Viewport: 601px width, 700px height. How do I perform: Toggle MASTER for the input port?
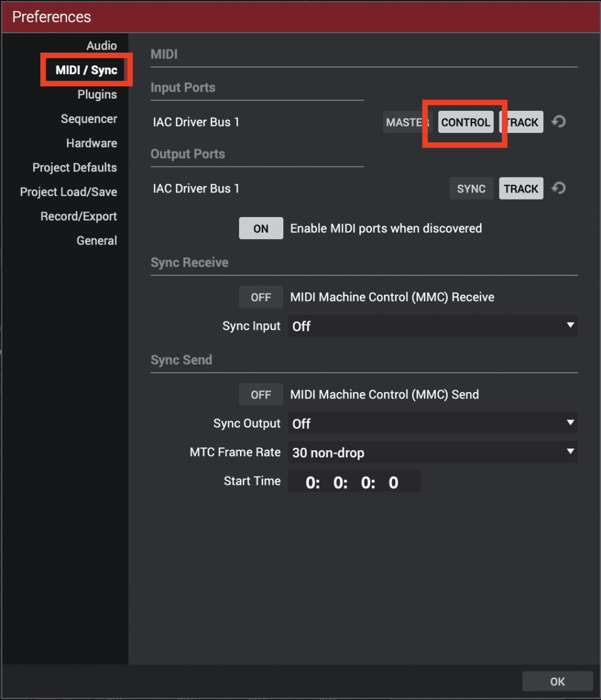tap(407, 122)
